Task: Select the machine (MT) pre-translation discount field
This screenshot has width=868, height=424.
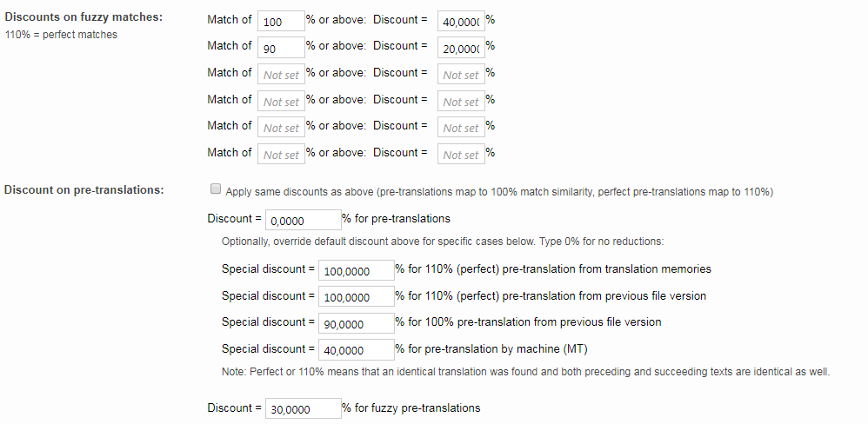Action: (x=356, y=350)
